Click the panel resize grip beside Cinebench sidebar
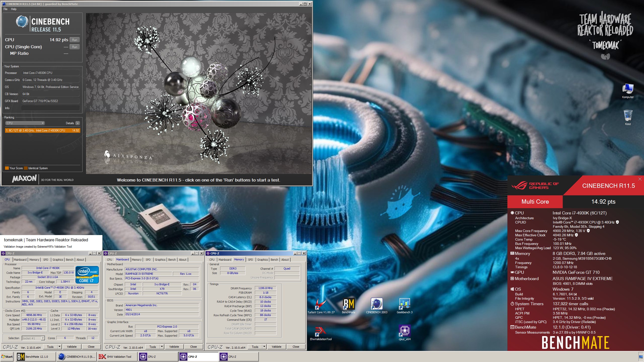 pos(85,98)
